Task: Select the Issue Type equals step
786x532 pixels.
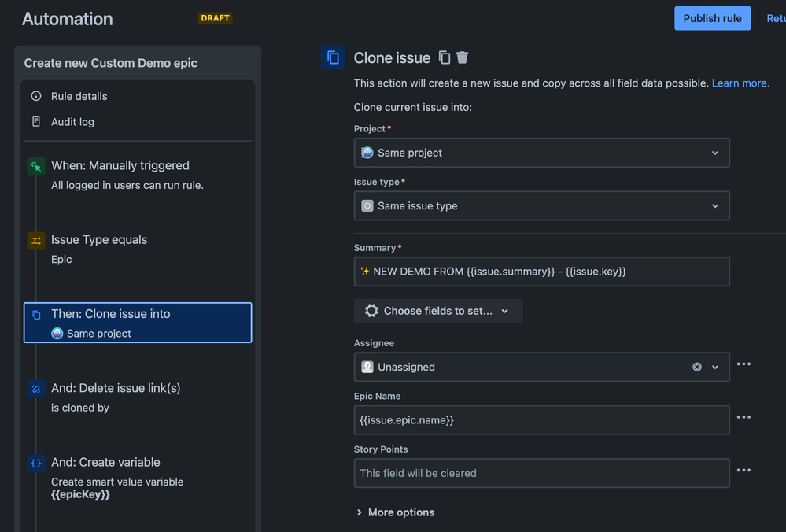Action: 138,249
